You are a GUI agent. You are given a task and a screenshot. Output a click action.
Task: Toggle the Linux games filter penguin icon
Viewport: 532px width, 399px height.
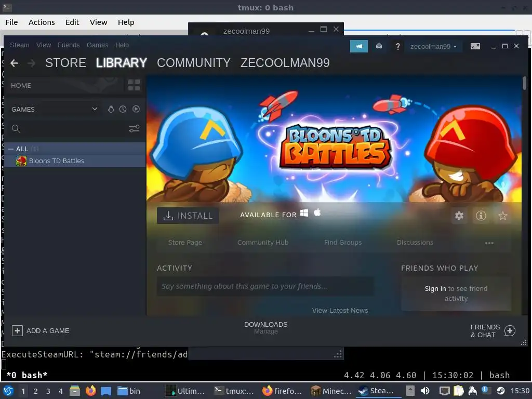click(x=111, y=109)
